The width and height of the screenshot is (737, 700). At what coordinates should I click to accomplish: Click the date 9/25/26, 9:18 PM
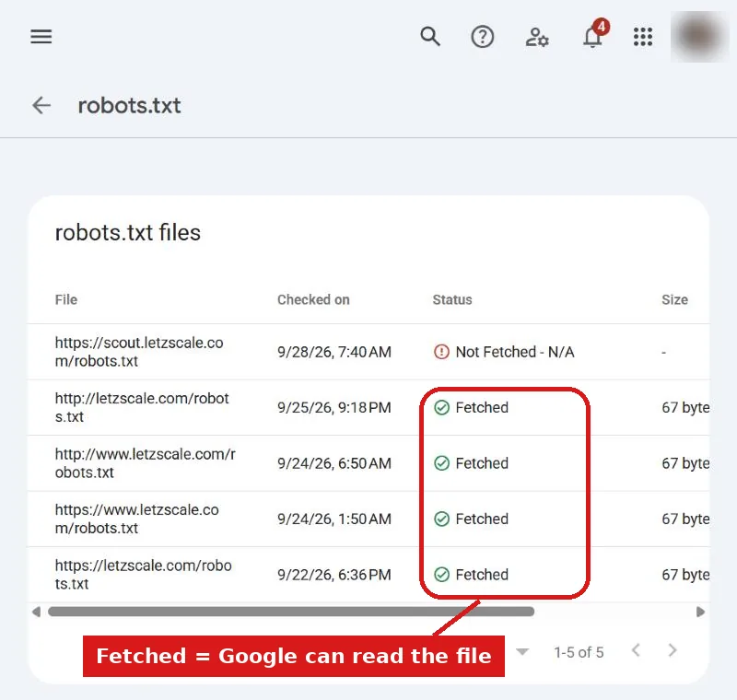(x=334, y=407)
